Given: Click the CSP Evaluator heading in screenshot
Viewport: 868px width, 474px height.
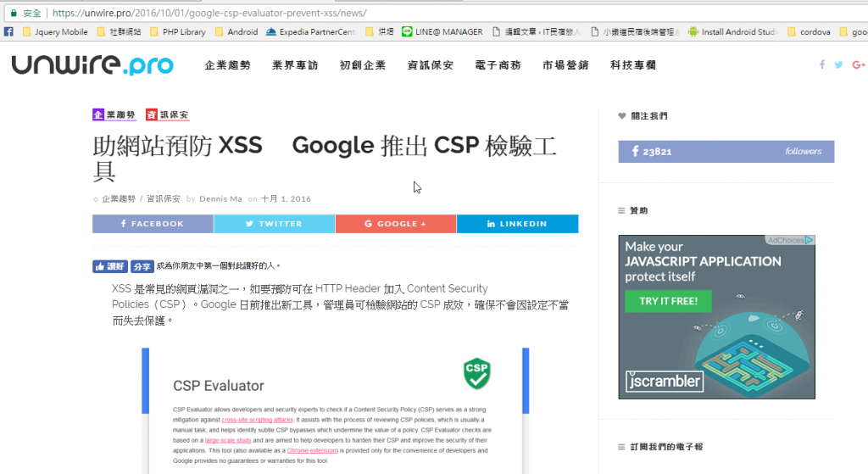Looking at the screenshot, I should point(219,386).
